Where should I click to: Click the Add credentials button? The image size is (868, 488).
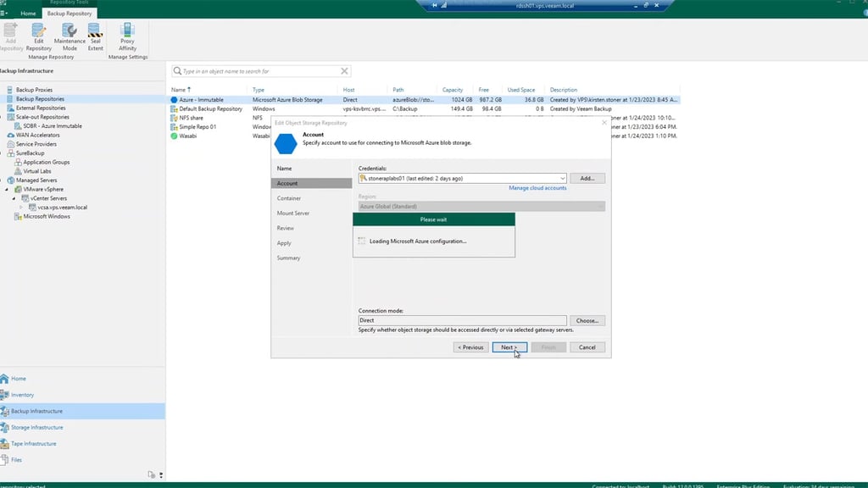click(588, 178)
